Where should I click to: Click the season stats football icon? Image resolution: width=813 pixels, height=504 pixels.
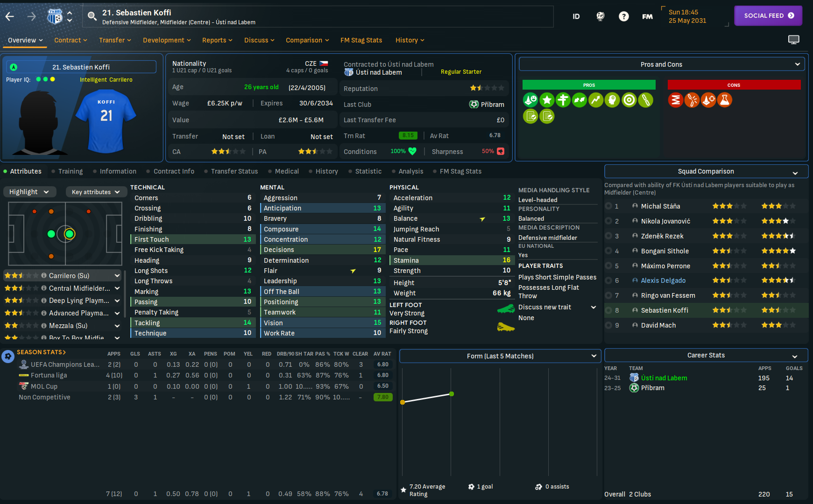coord(8,357)
